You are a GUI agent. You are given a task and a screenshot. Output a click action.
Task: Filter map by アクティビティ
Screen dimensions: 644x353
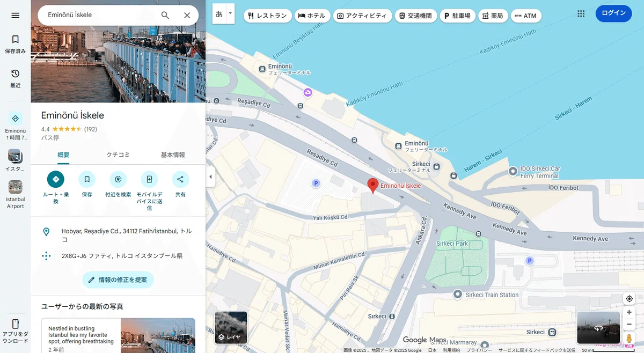[x=362, y=16]
